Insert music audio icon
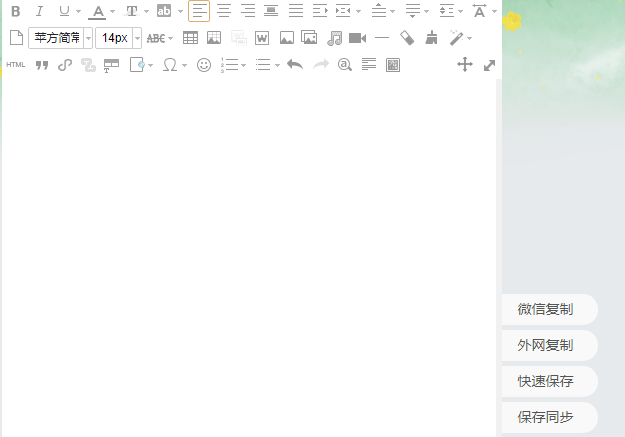The height and width of the screenshot is (437, 625). pyautogui.click(x=334, y=38)
